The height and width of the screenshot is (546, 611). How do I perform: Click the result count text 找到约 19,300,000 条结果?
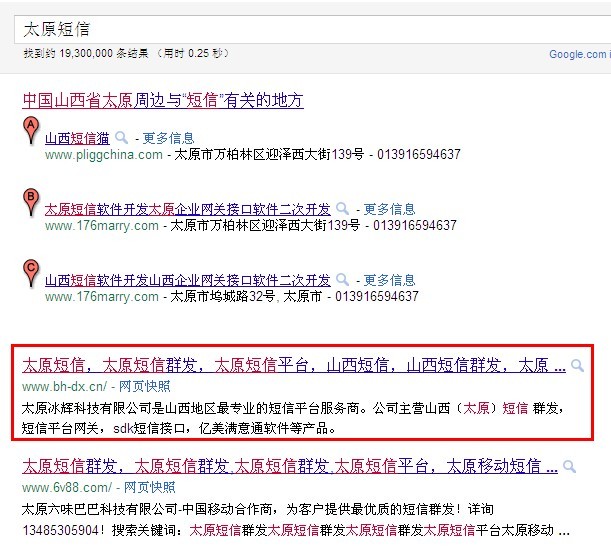[86, 53]
